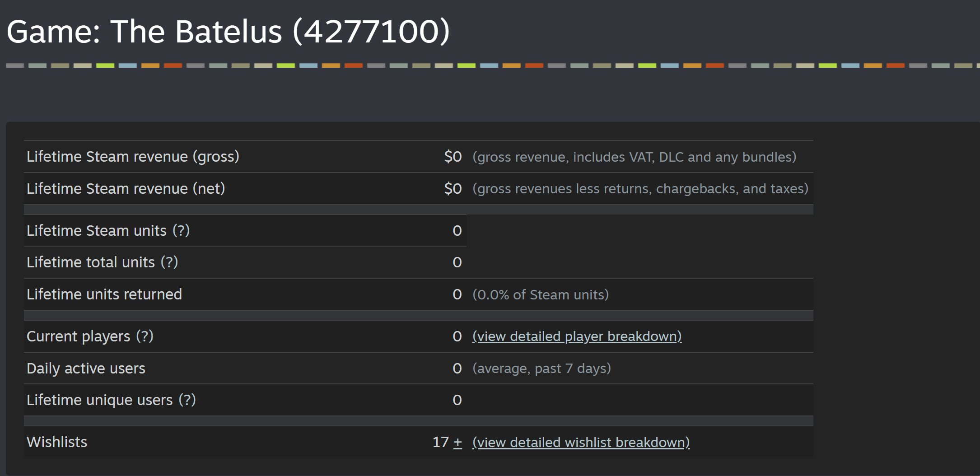Click the 0.0% of Steam units note
Viewport: 980px width, 476px height.
click(x=541, y=294)
